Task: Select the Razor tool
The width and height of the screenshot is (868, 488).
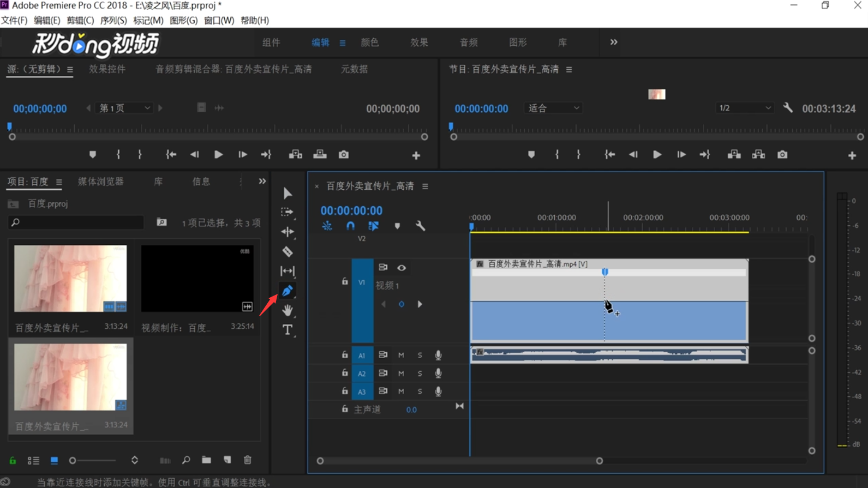Action: 288,251
